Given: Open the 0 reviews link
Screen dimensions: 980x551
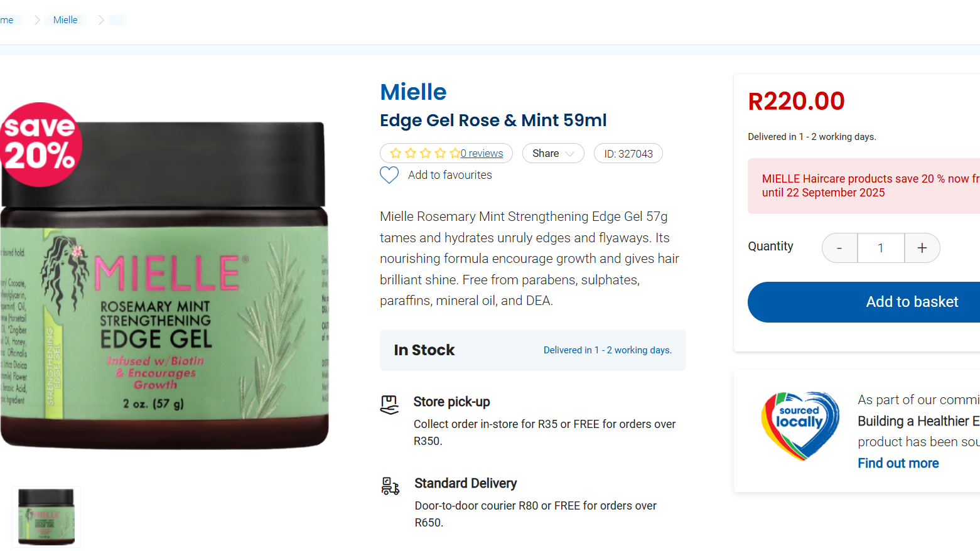Looking at the screenshot, I should pyautogui.click(x=482, y=153).
